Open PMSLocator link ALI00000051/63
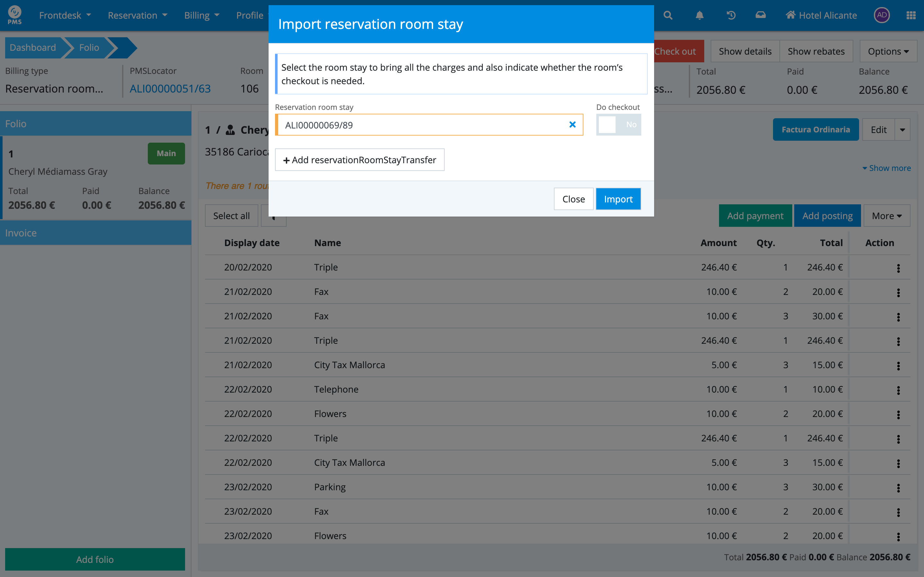Viewport: 924px width, 577px height. point(170,89)
